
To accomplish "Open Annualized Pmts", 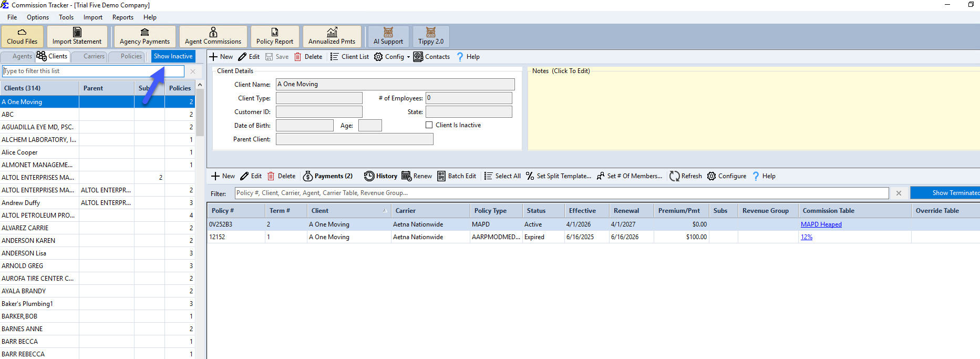I will [332, 36].
